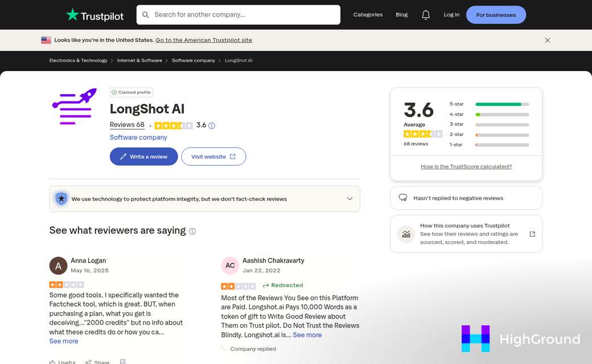Expand the platform integrity notice chevron
This screenshot has width=592, height=364.
[x=350, y=199]
